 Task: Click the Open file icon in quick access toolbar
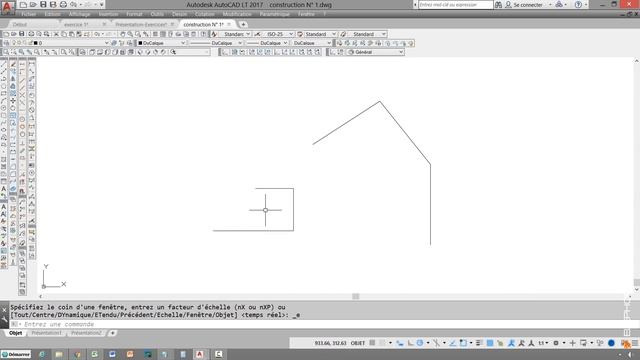33,4
